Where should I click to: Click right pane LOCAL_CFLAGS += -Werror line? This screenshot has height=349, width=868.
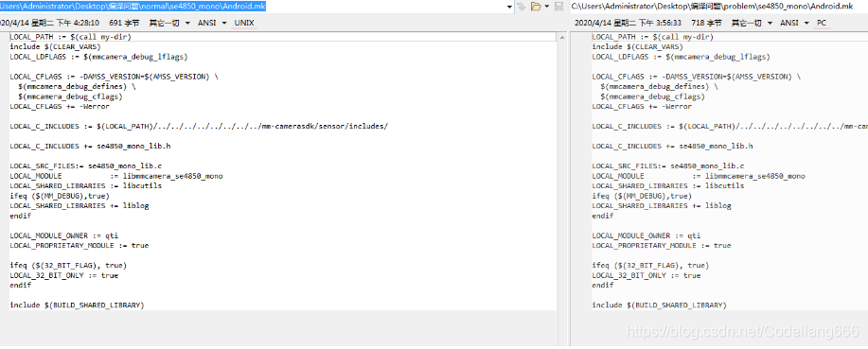click(642, 106)
